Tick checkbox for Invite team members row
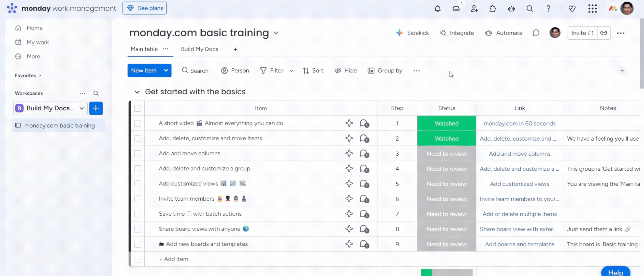 (137, 199)
